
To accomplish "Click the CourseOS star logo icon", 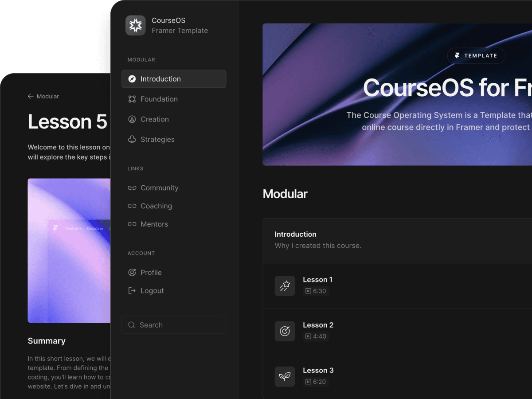I will [x=136, y=25].
